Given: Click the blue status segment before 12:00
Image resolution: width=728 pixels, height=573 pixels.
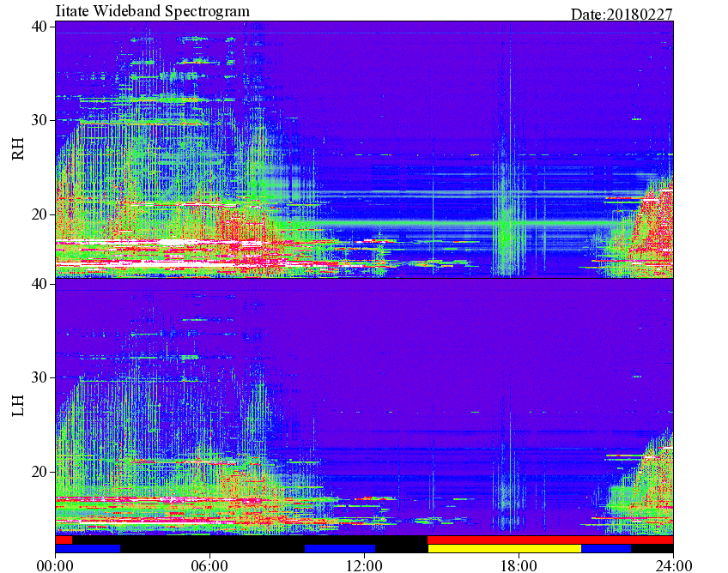Looking at the screenshot, I should coord(340,548).
